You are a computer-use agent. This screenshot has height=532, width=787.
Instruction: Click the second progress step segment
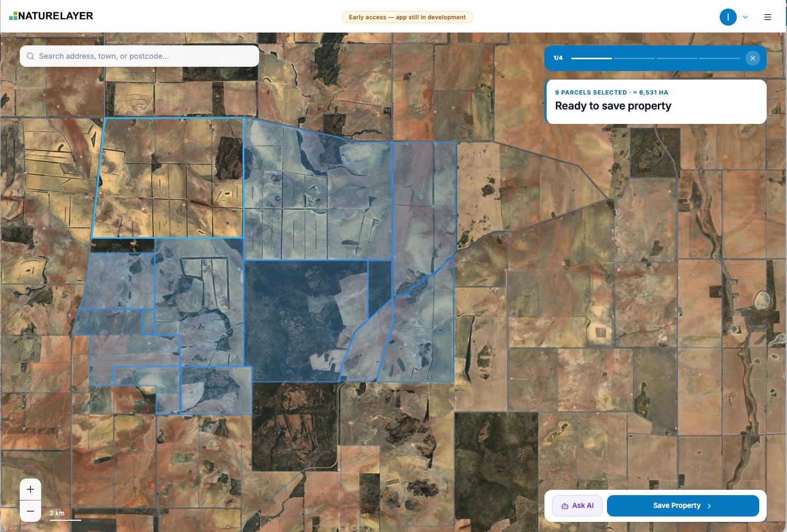(x=634, y=58)
